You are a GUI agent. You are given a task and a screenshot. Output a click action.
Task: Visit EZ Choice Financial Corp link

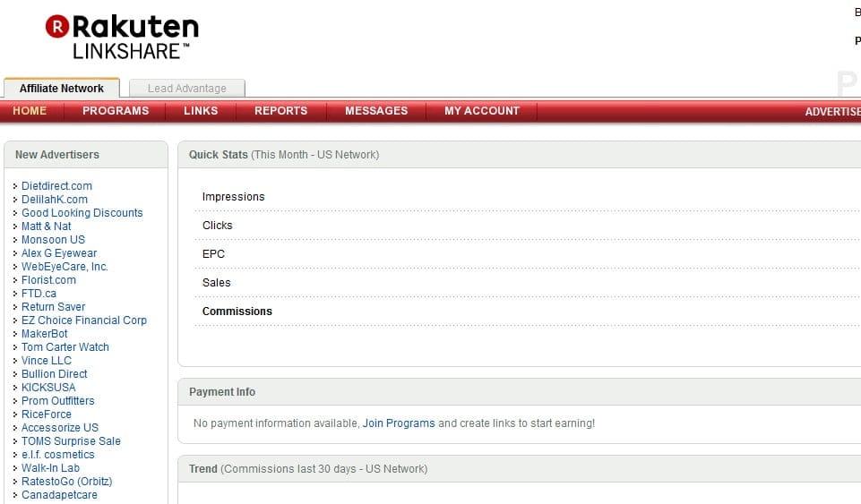tap(84, 320)
